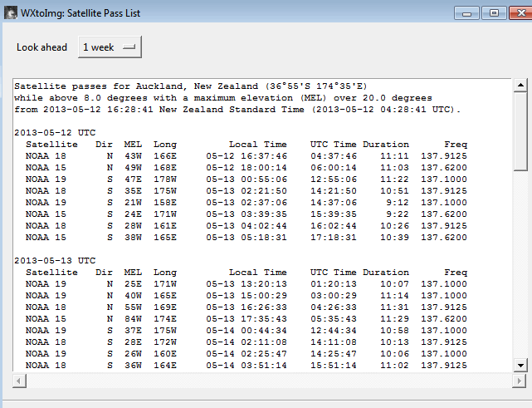The height and width of the screenshot is (408, 532).
Task: Click the NOAA 19 pass at 12:44:34 UTC
Action: click(246, 330)
